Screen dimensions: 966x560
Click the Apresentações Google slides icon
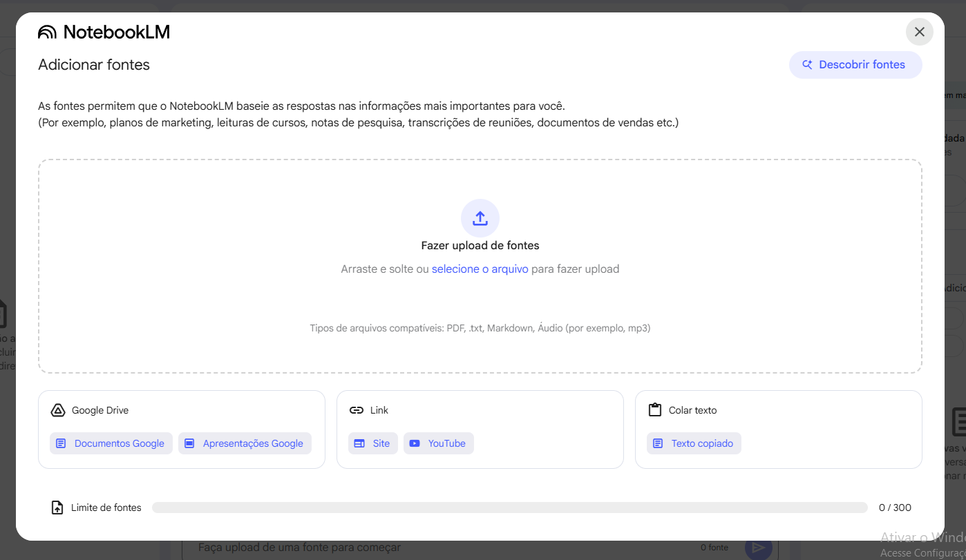coord(189,443)
